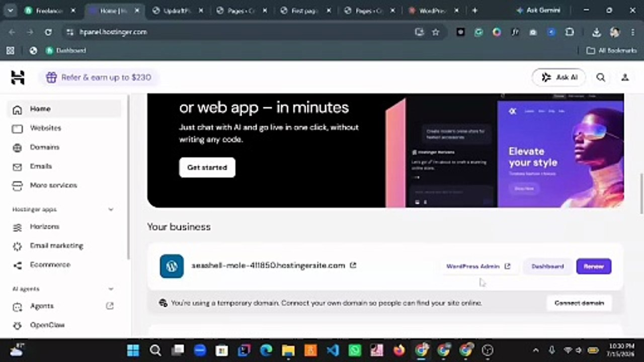Launch Microsoft Edge from the taskbar

[266, 350]
